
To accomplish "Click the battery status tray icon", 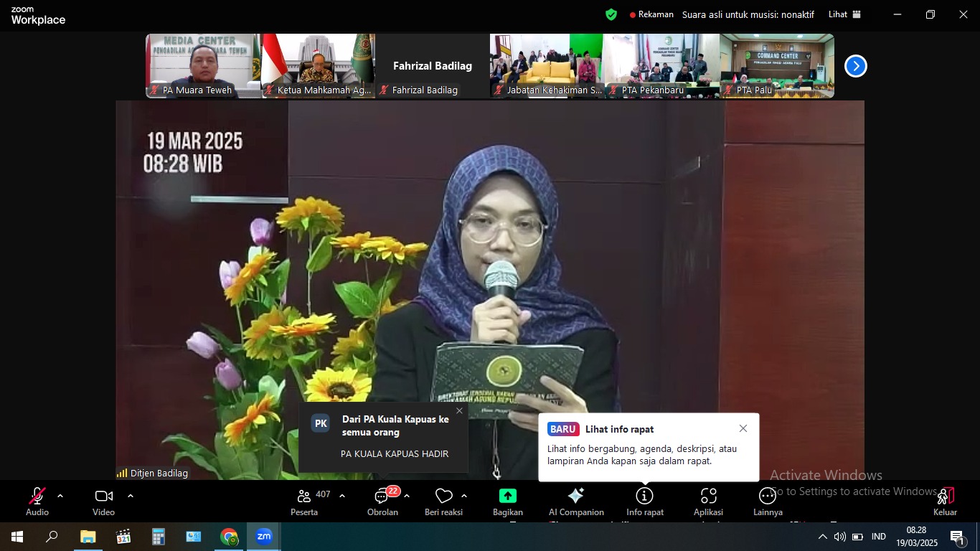I will [x=857, y=537].
